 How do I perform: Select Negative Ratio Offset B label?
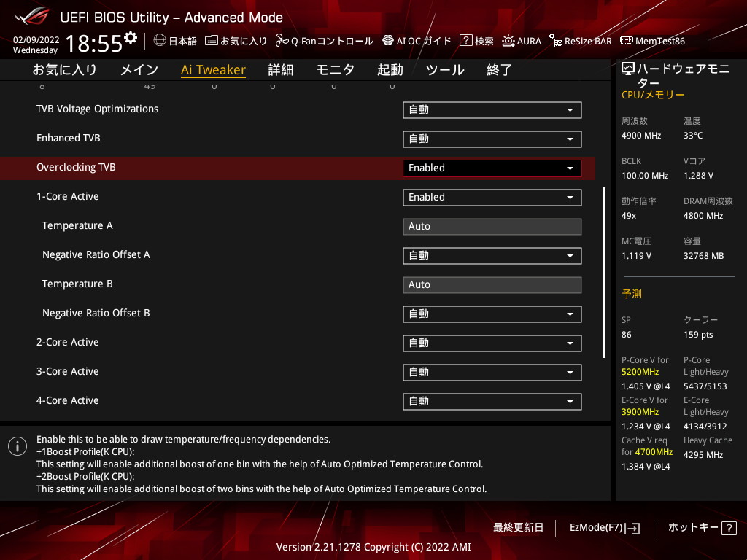[96, 313]
